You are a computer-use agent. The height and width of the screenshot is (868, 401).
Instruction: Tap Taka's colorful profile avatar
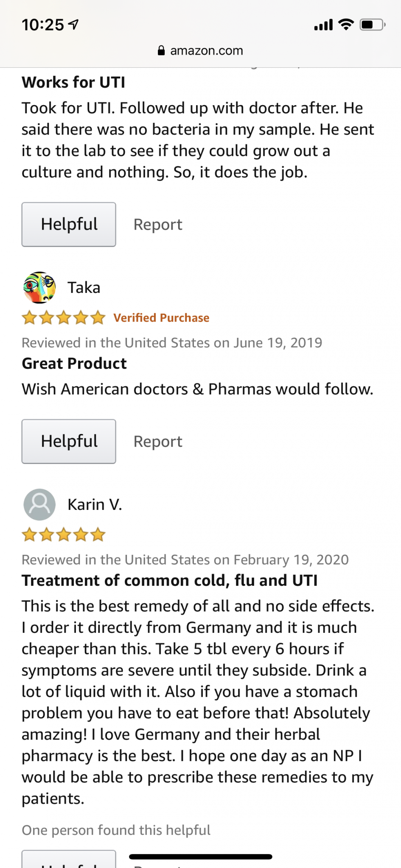pos(39,288)
